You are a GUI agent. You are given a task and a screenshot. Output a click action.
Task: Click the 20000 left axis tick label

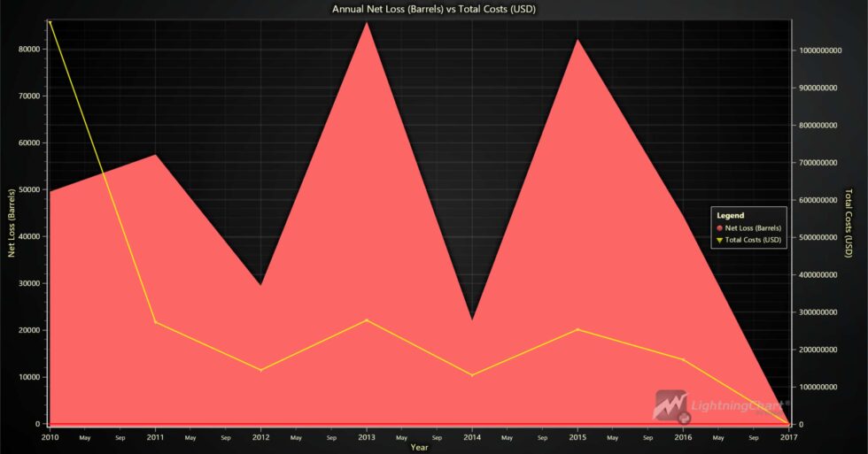pos(29,330)
